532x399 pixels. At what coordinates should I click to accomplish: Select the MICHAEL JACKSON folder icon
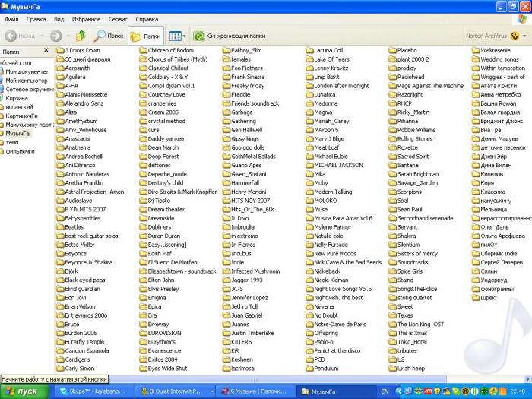(x=309, y=165)
